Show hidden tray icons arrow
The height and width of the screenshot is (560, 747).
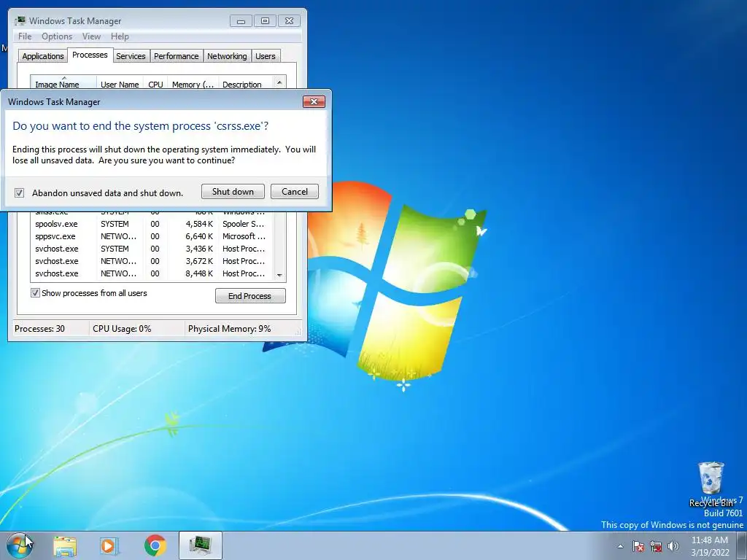click(620, 546)
